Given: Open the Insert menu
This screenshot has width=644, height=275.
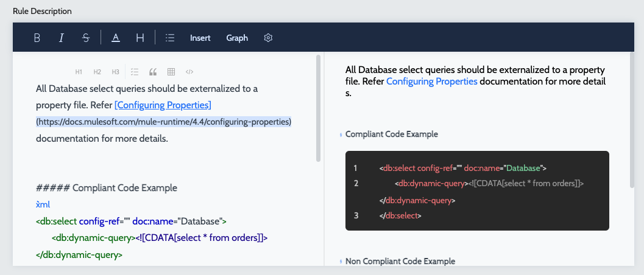Looking at the screenshot, I should pos(200,38).
